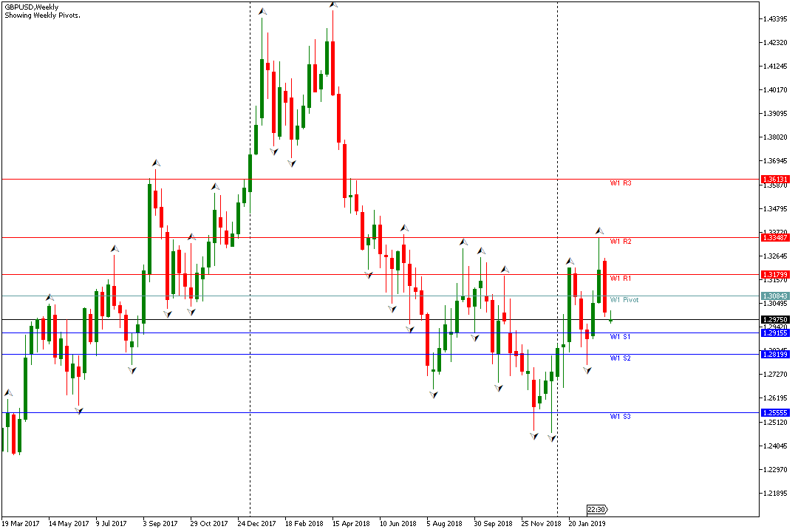Select the blue 1.25555 price tag
This screenshot has width=798, height=532.
pyautogui.click(x=775, y=413)
